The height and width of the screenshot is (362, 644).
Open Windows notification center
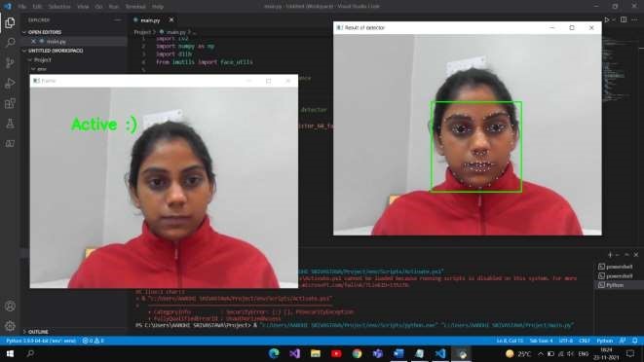pyautogui.click(x=630, y=353)
